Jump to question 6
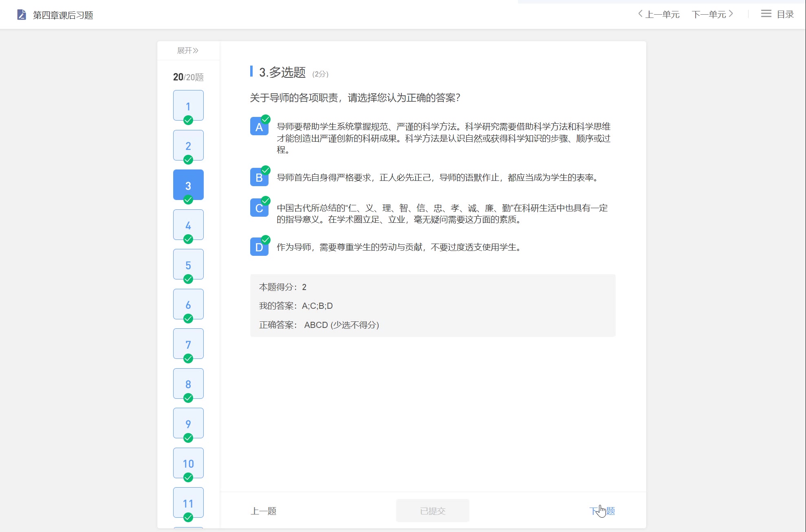 point(188,304)
